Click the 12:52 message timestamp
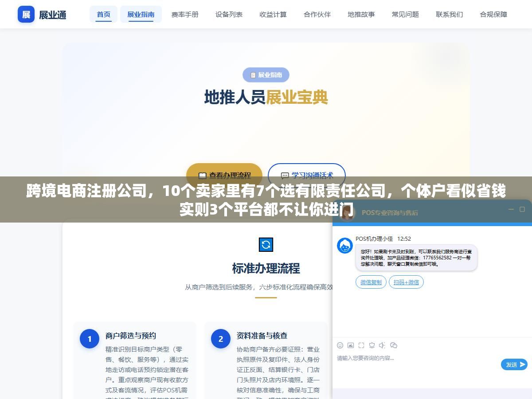 tap(404, 239)
